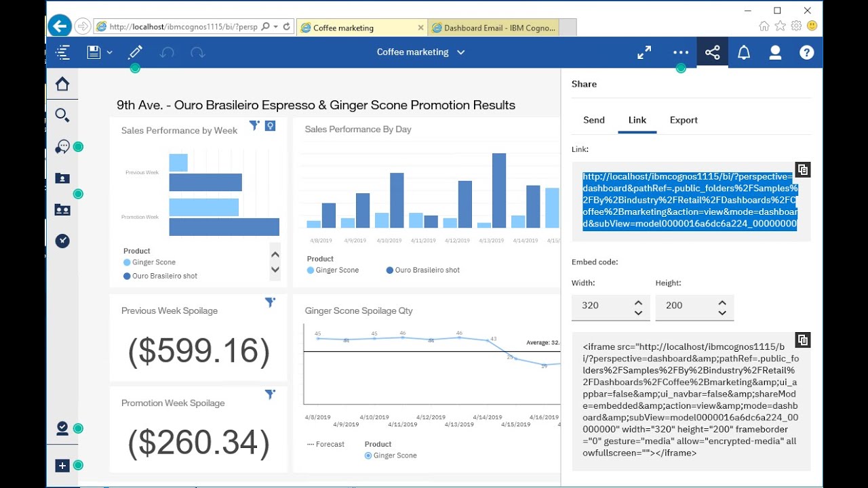Viewport: 868px width, 488px height.
Task: Click the Promotion Week dark blue bar
Action: click(224, 227)
